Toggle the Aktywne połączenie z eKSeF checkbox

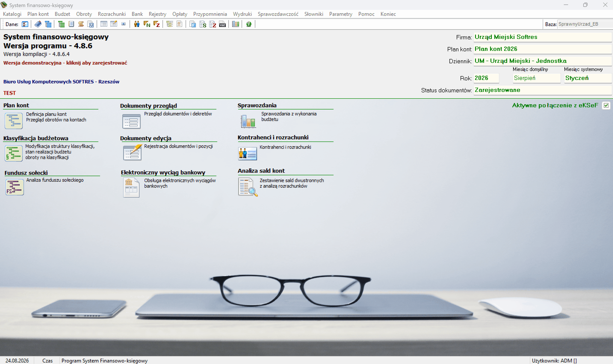pyautogui.click(x=606, y=105)
